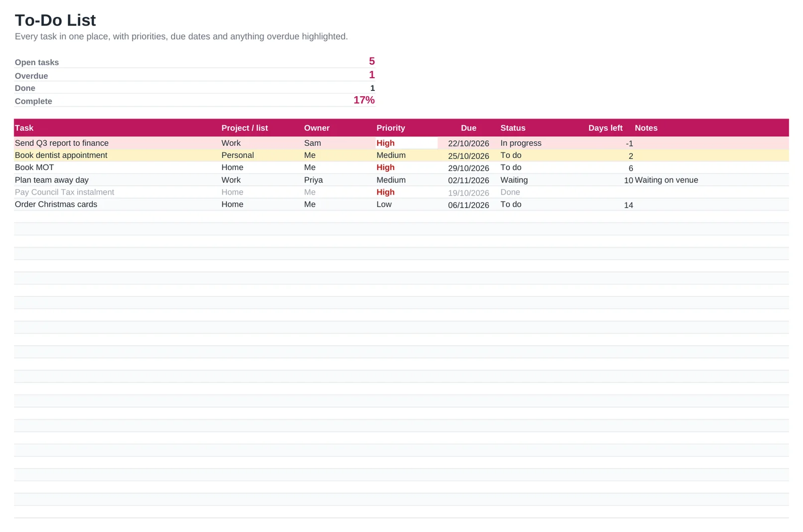Click the 'Status' column header

[512, 128]
